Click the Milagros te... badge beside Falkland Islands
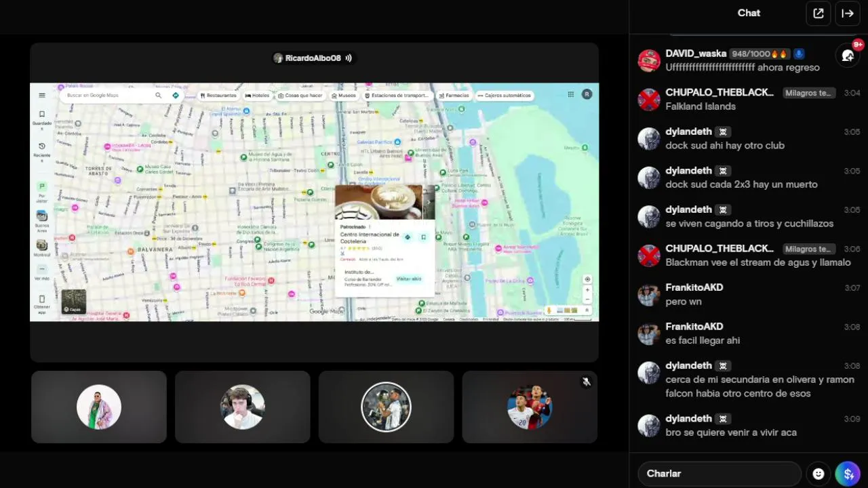The width and height of the screenshot is (868, 488). 810,93
